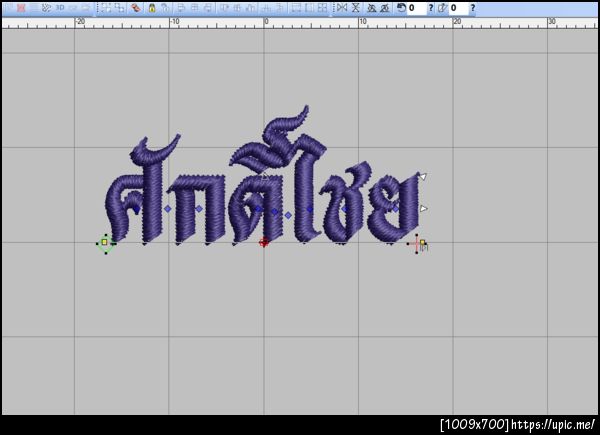Click the pencil icon before the second field
600x435 pixels.
[442, 8]
